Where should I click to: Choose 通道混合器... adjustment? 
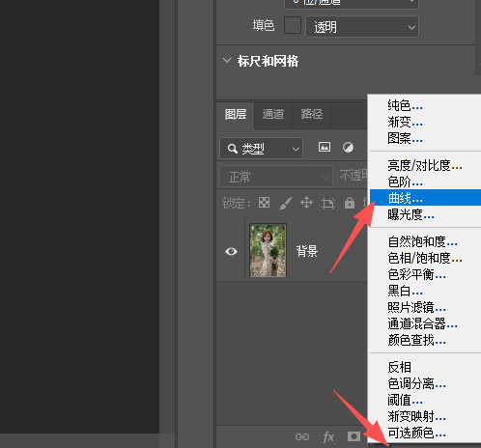coord(425,324)
